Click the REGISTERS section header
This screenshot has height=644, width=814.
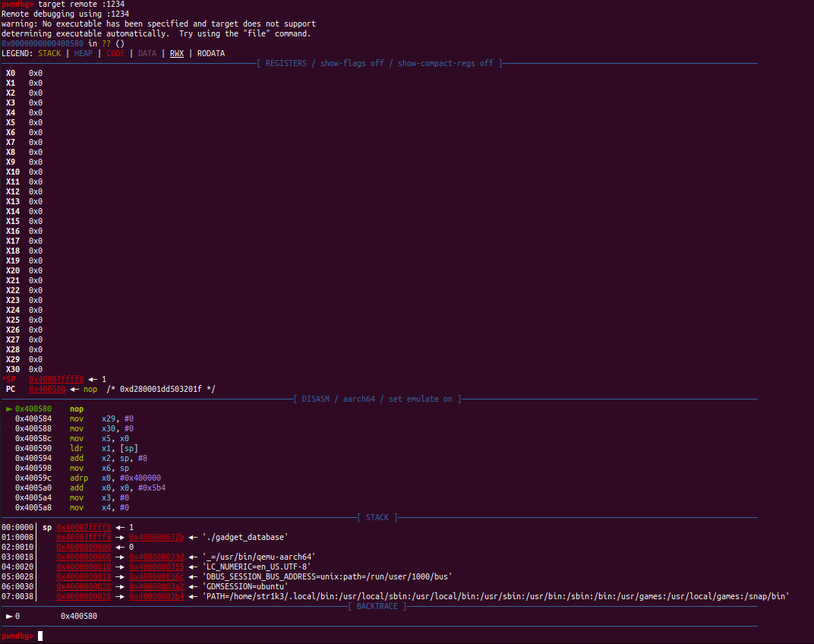379,63
